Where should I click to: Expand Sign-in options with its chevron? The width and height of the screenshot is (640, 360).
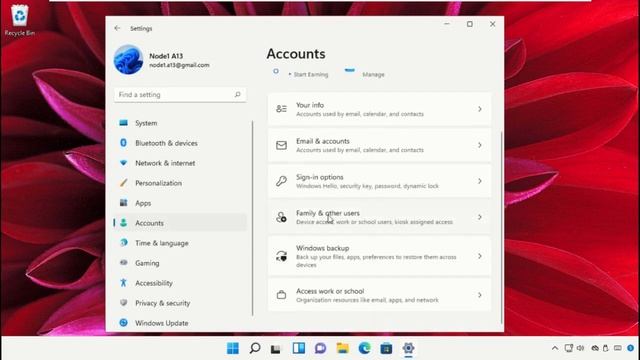pyautogui.click(x=480, y=181)
